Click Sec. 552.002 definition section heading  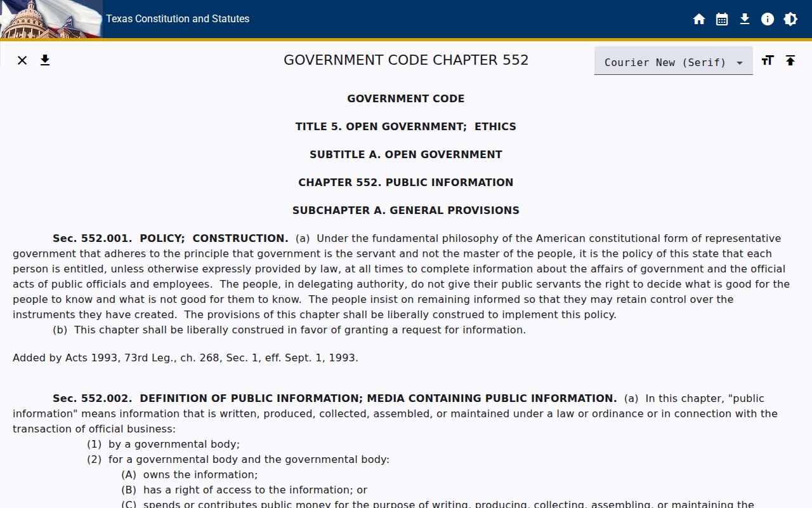334,398
